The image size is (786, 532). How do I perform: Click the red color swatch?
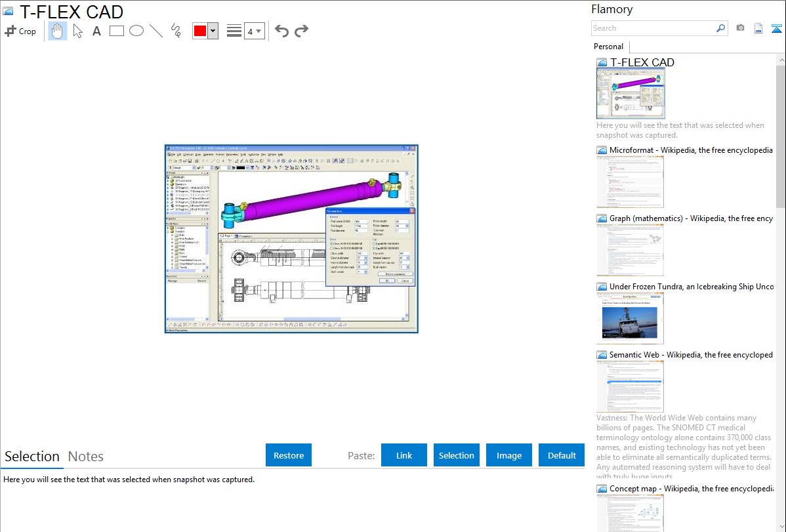click(x=200, y=31)
